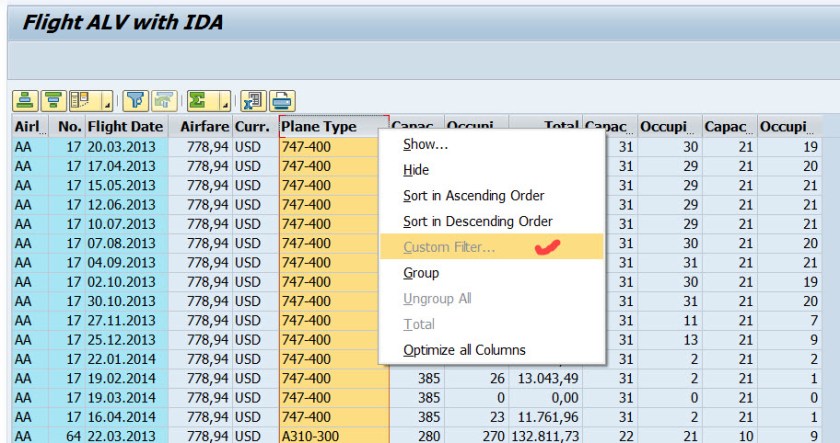The height and width of the screenshot is (443, 840).
Task: Click the Airl column header
Action: click(x=30, y=126)
